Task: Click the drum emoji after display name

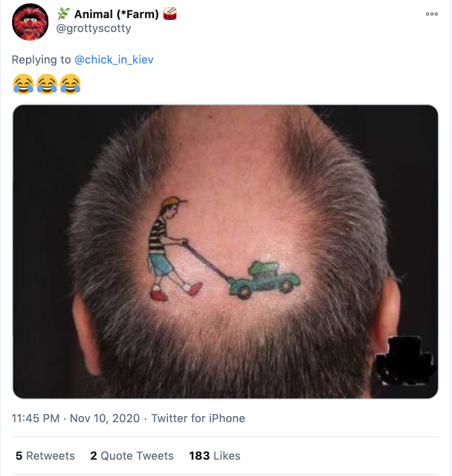Action: click(170, 14)
